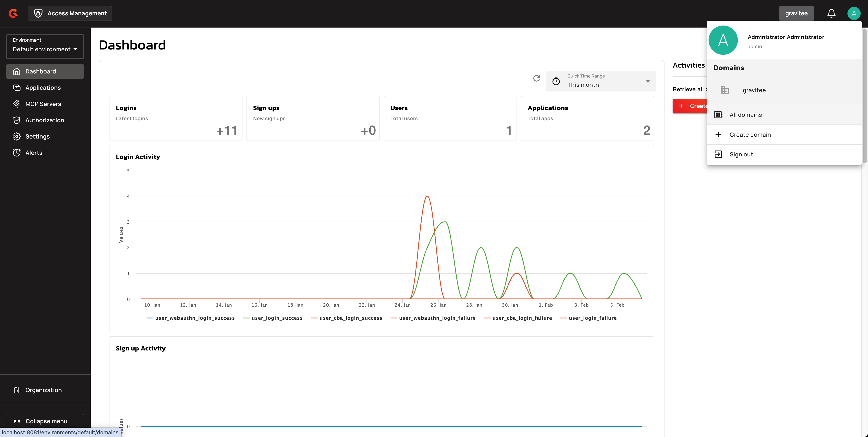
Task: Open Access Management product switcher
Action: coord(70,14)
